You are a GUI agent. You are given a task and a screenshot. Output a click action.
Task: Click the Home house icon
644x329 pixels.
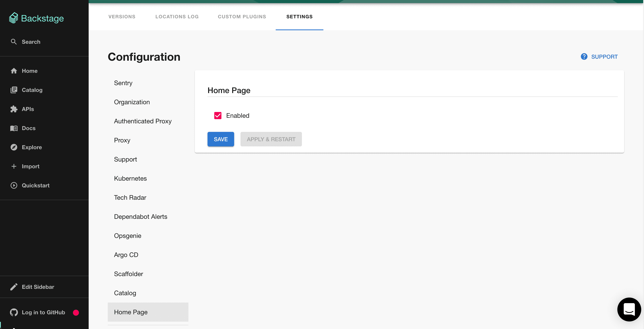14,71
